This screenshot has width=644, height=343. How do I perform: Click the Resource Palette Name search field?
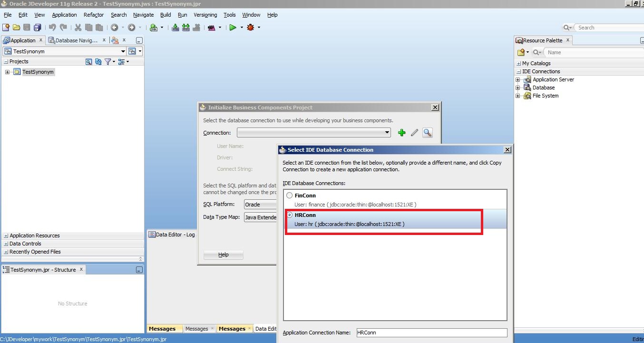click(594, 52)
